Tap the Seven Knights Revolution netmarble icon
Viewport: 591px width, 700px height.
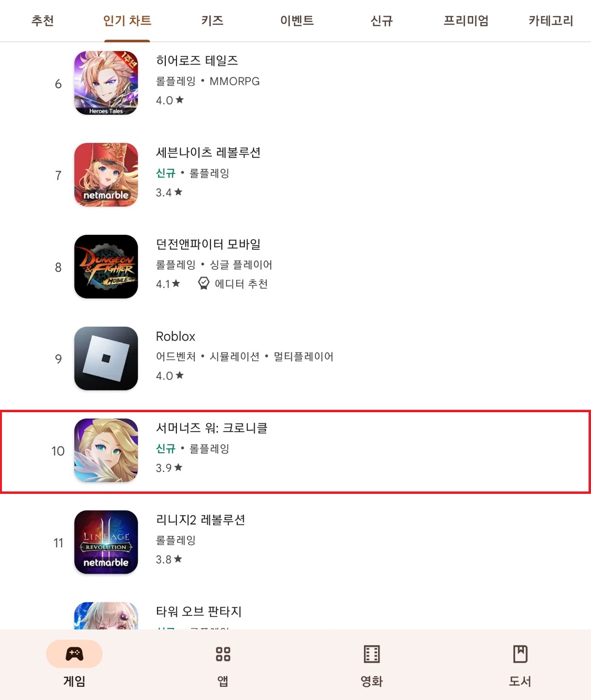pos(106,175)
